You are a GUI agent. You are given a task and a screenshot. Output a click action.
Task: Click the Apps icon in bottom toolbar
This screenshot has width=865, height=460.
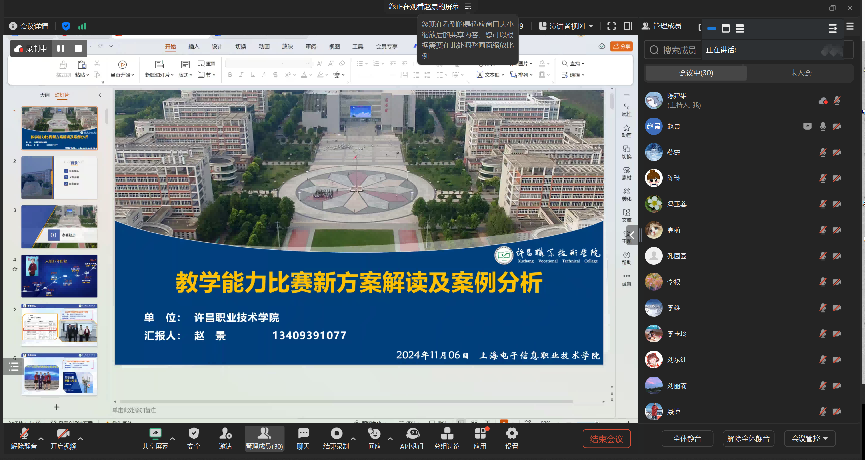pos(481,437)
